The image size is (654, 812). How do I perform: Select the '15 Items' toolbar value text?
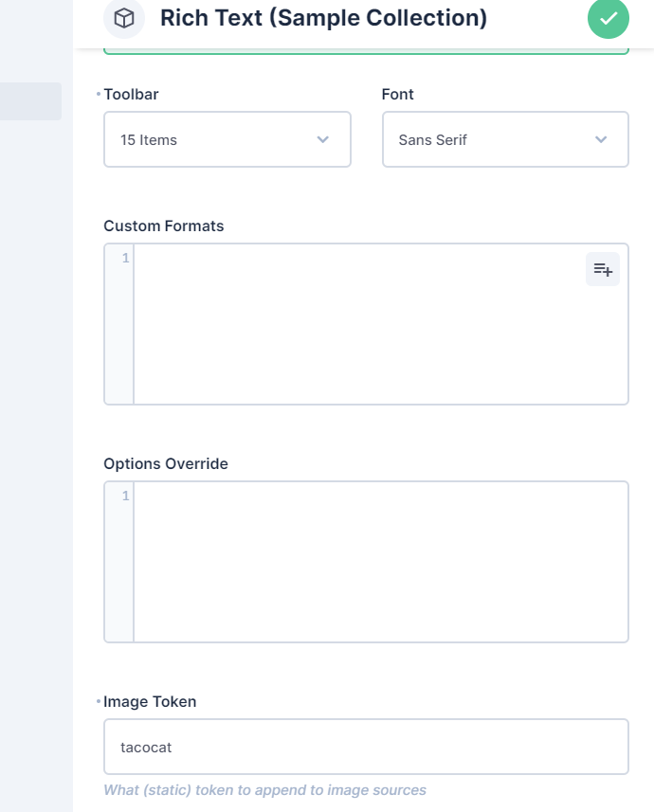(x=149, y=140)
